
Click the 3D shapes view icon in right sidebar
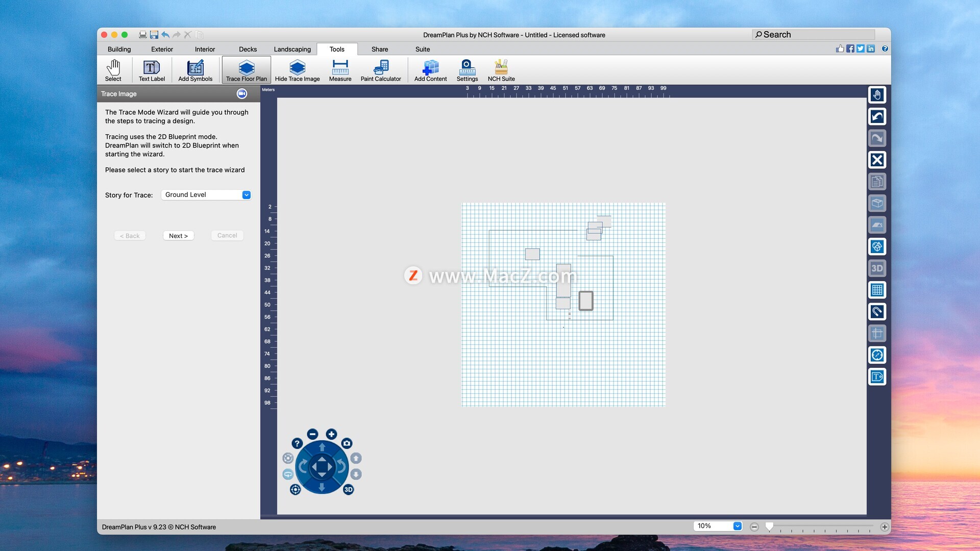pos(877,247)
